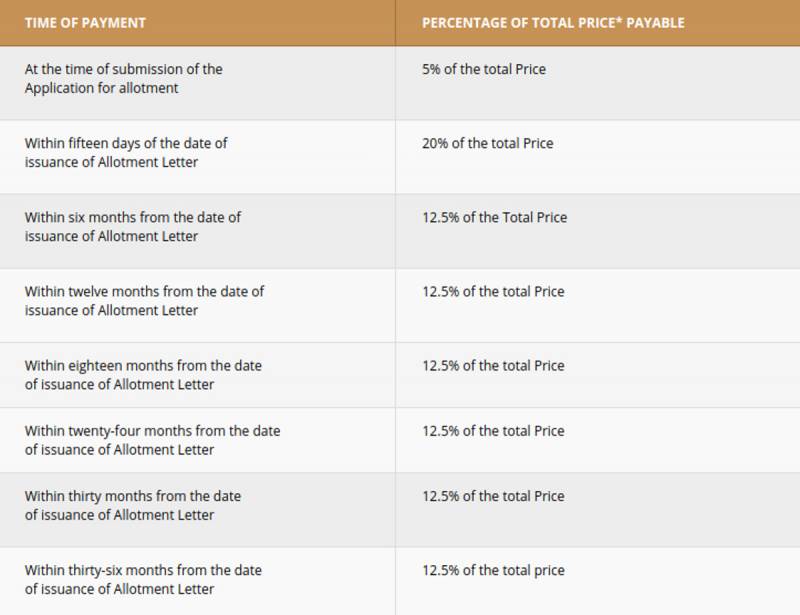Select the 12.5% cell in twenty-four months row
Screen dimensions: 800x615
[x=493, y=431]
